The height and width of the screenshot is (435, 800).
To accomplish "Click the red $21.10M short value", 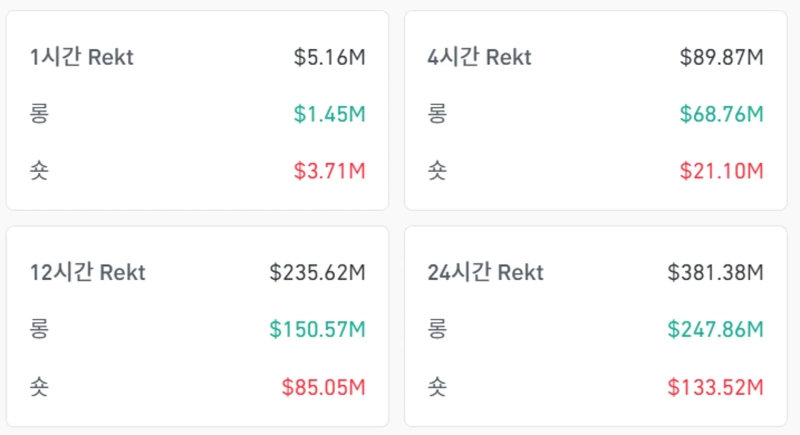I will tap(721, 171).
